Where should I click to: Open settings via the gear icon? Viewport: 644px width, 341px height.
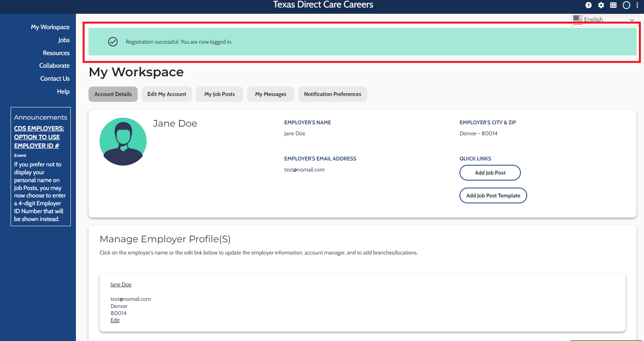(x=601, y=5)
